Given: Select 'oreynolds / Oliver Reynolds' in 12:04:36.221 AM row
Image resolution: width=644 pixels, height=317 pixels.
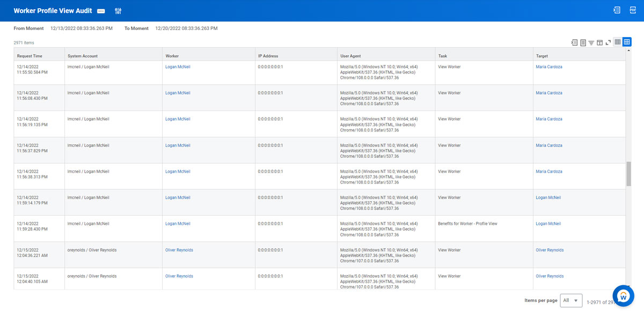Looking at the screenshot, I should pyautogui.click(x=92, y=250).
